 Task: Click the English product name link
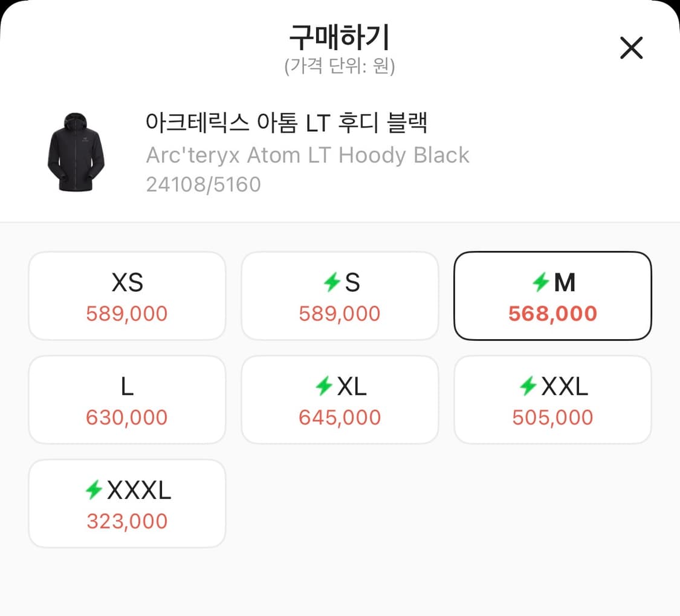tap(307, 155)
